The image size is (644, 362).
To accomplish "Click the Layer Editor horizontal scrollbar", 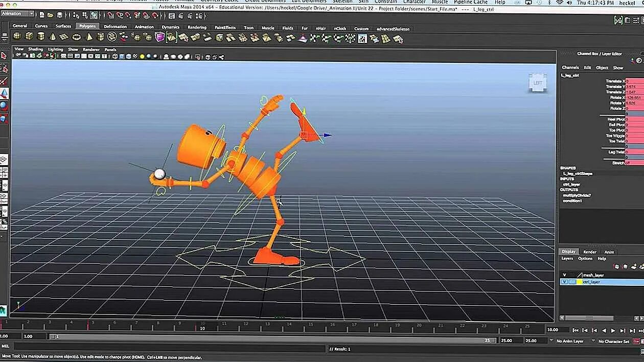I will (588, 318).
